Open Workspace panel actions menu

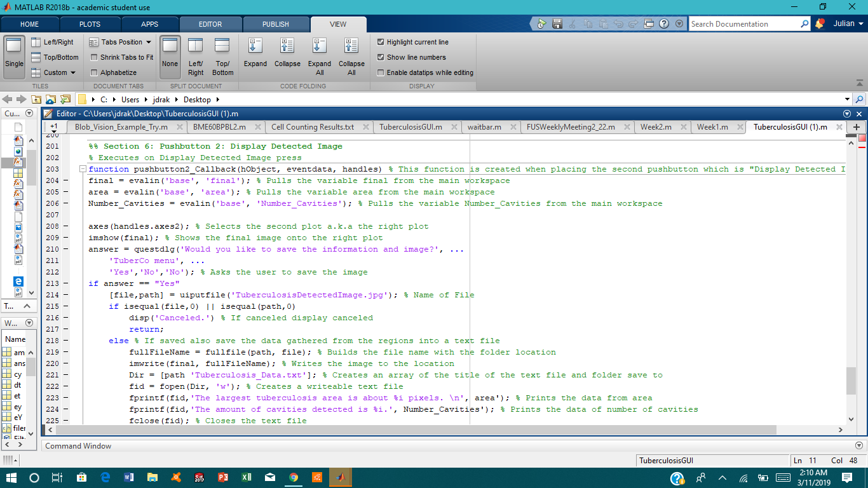29,323
